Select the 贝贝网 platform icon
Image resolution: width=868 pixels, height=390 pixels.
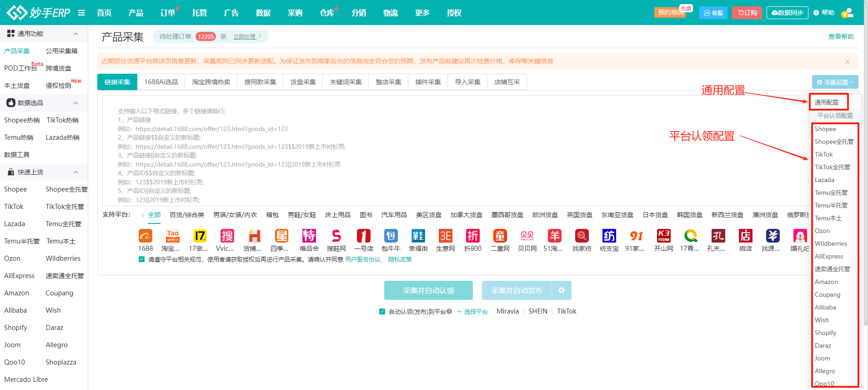pyautogui.click(x=527, y=236)
